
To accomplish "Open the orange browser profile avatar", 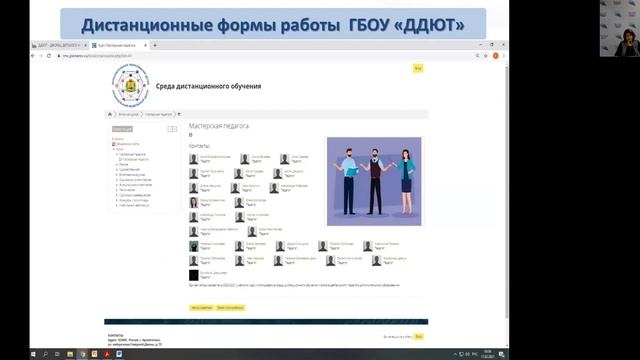I will click(x=496, y=56).
